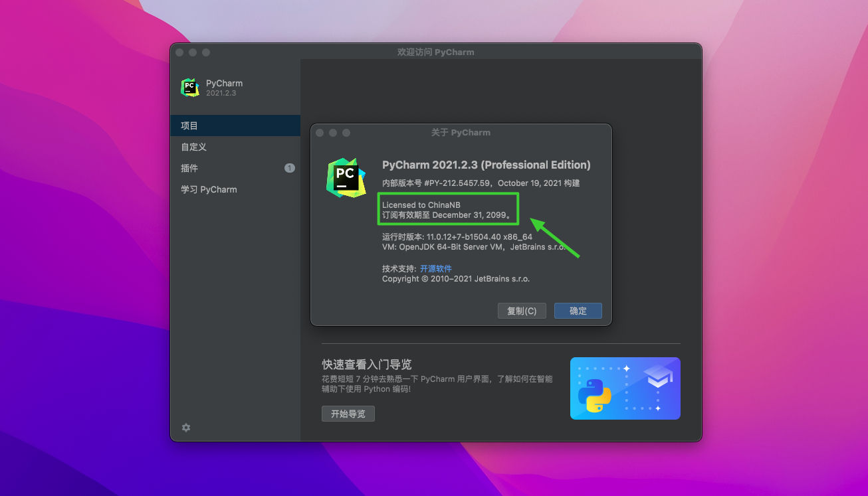This screenshot has height=496, width=868.
Task: Click the large PyCharm logo in About dialog
Action: [346, 178]
